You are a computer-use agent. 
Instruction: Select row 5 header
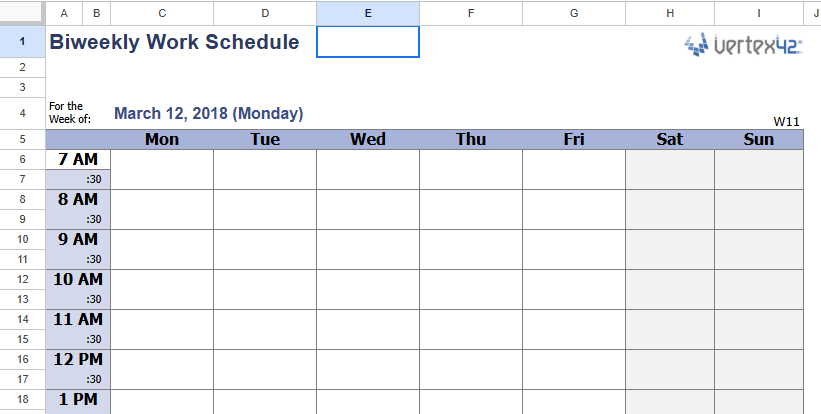click(22, 139)
